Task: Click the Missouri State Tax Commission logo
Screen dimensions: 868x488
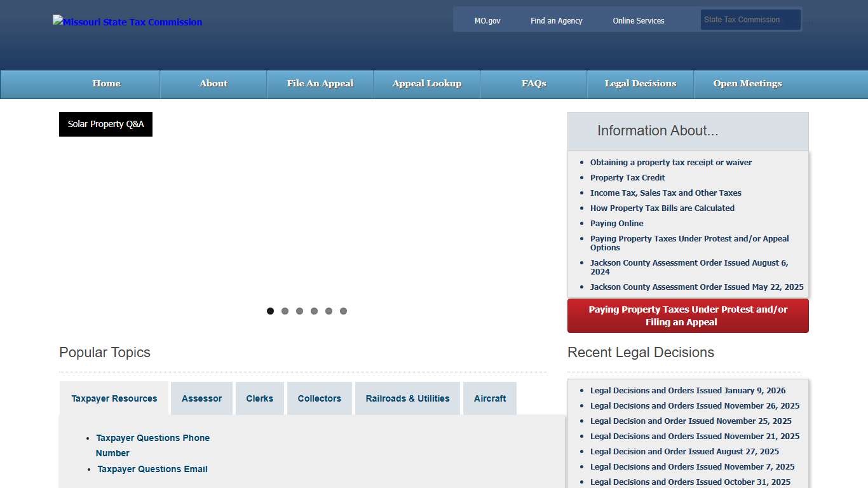Action: coord(127,22)
